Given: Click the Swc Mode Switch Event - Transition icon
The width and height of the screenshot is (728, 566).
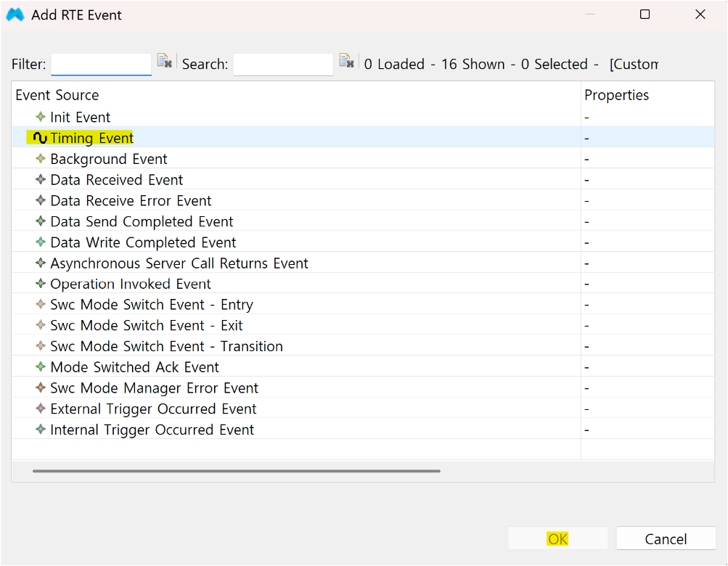Looking at the screenshot, I should (41, 346).
